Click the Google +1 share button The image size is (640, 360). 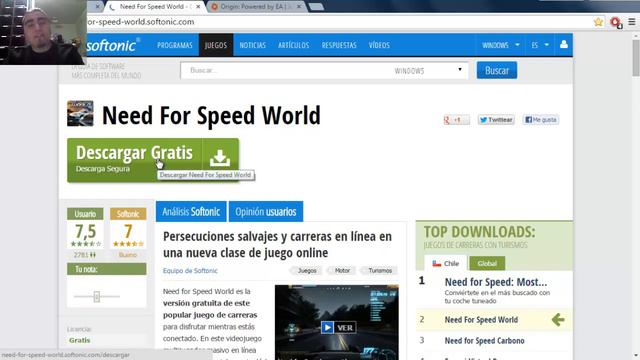click(456, 120)
